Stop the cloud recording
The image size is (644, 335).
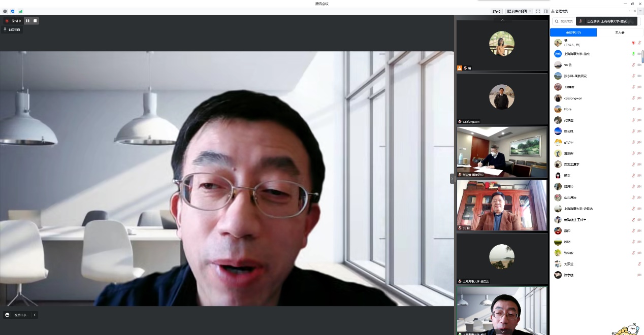tap(35, 21)
